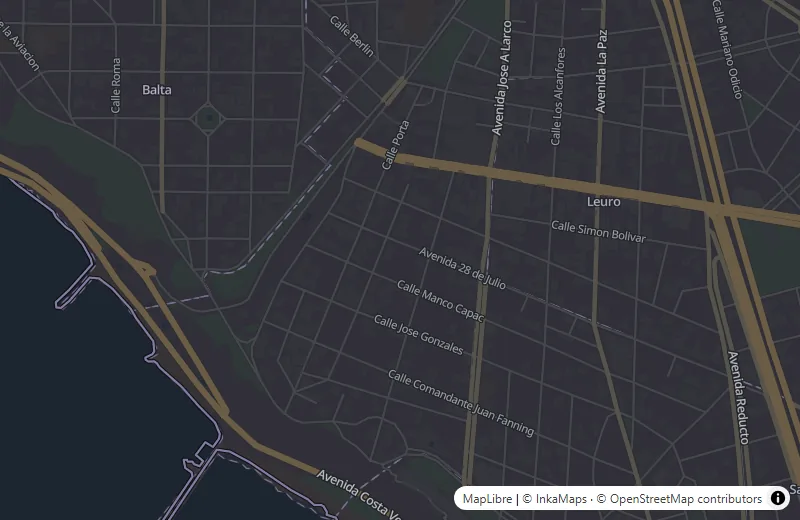Click the Balta neighborhood label
Image resolution: width=800 pixels, height=520 pixels.
[157, 90]
